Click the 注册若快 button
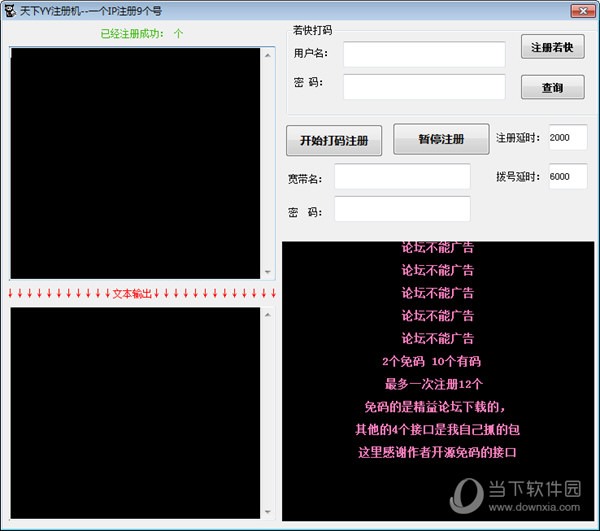 tap(553, 47)
